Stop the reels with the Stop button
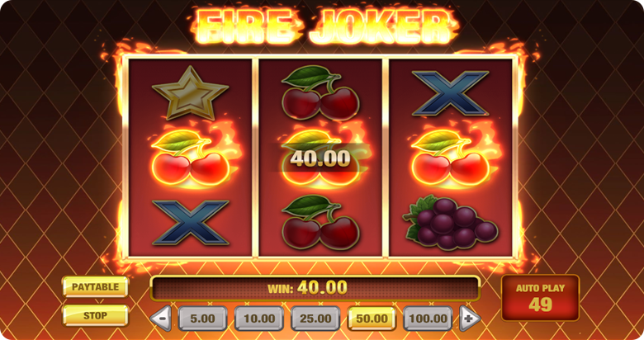Viewport: 644px width, 340px height. click(x=95, y=315)
